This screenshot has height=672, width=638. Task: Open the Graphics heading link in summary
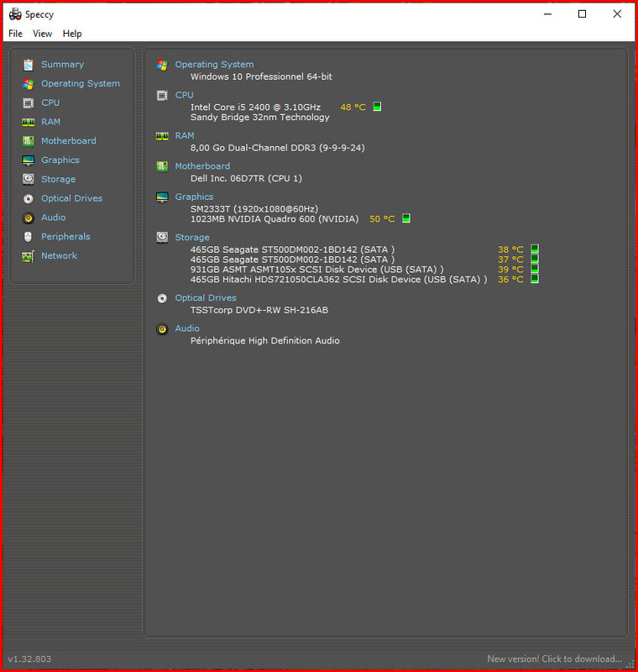(194, 197)
